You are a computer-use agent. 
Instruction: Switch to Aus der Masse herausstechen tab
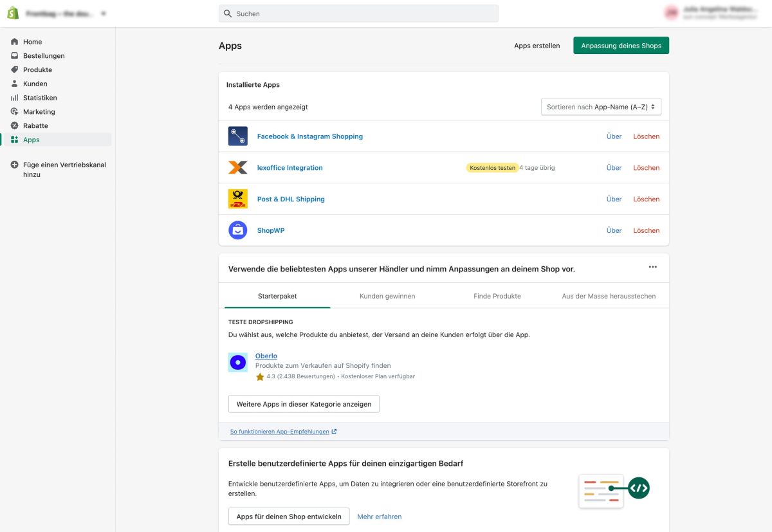609,296
